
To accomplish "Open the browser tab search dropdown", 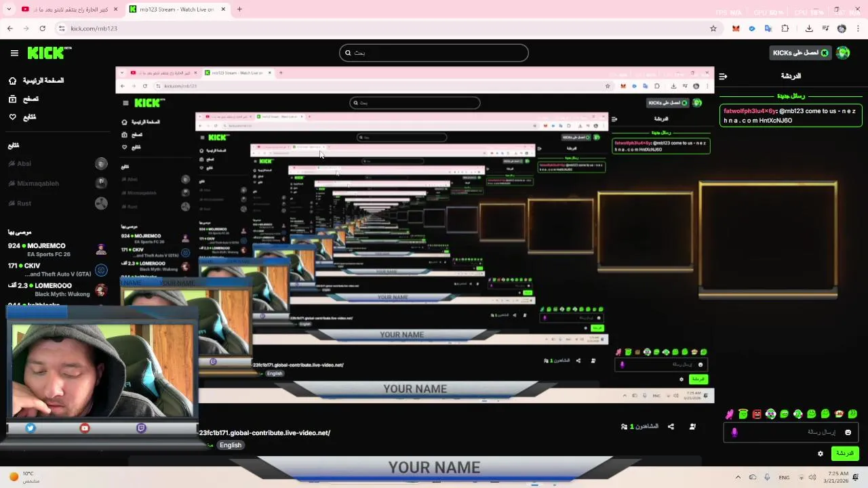I will tap(9, 9).
